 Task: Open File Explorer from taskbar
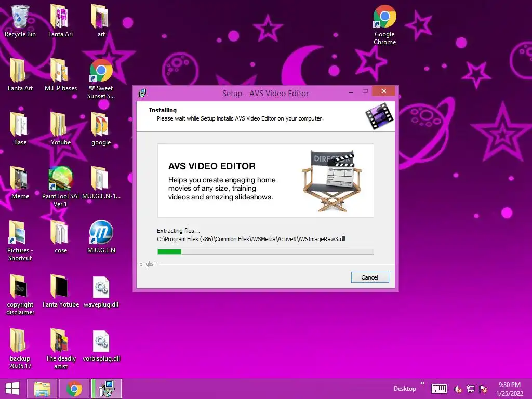[42, 389]
